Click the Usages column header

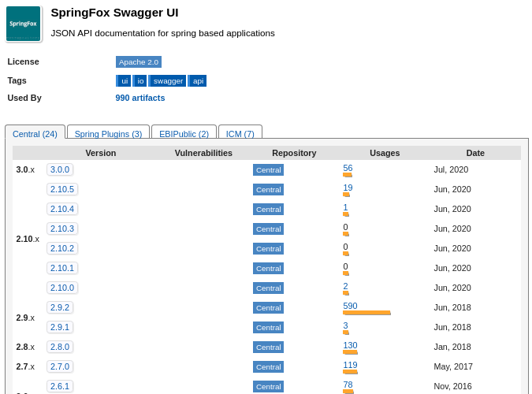(x=385, y=153)
